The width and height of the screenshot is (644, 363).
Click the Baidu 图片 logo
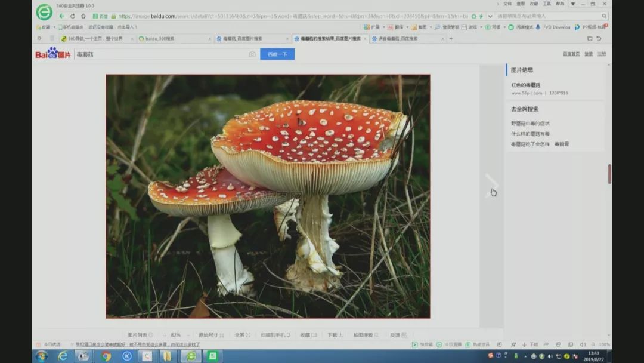pyautogui.click(x=52, y=54)
